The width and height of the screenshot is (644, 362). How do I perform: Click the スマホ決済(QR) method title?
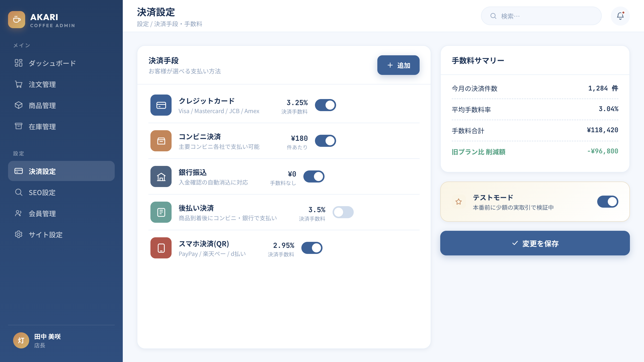(204, 244)
